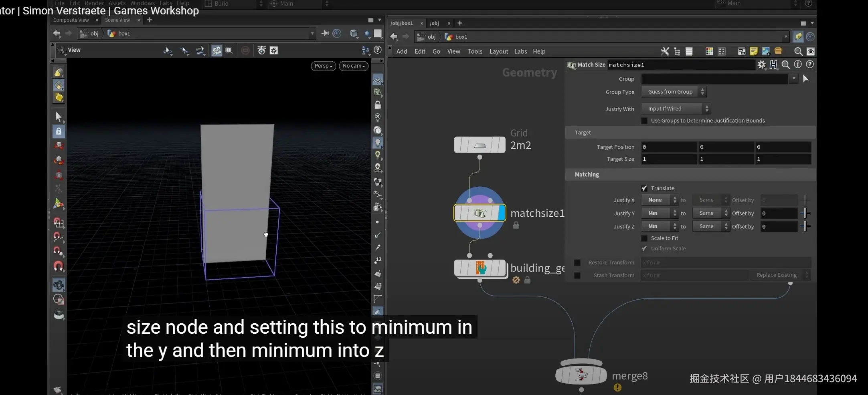Open the Layout menu in network editor

click(x=499, y=51)
